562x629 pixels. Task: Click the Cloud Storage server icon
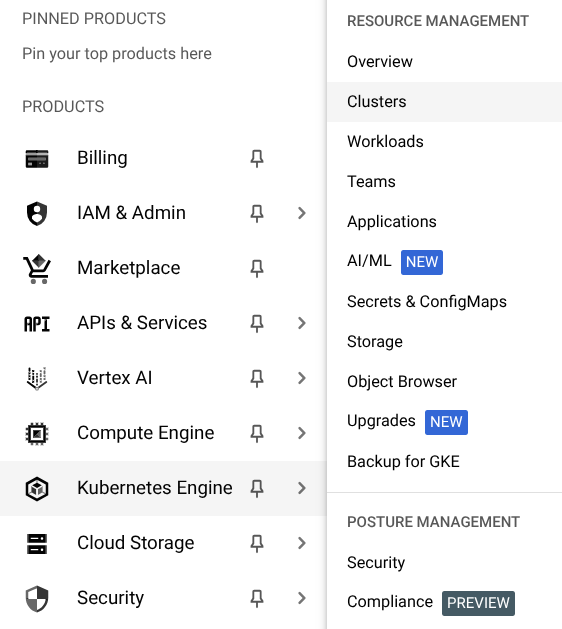[x=37, y=544]
